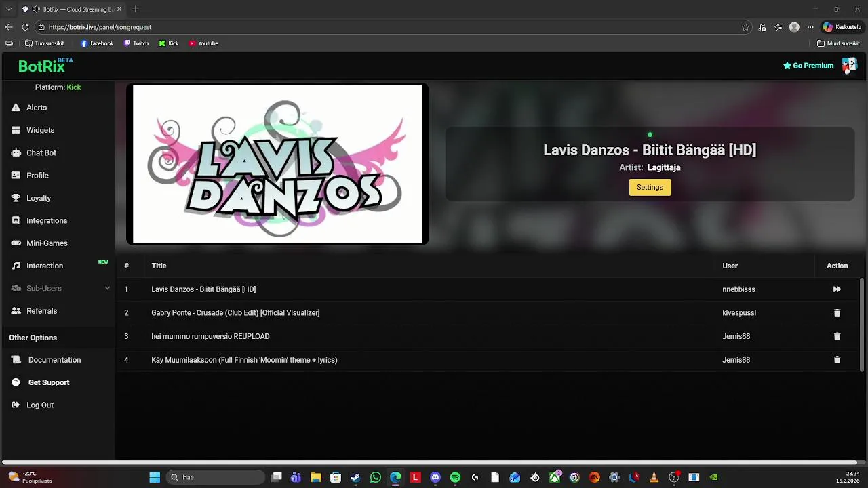Open Muut suosikit bookmarks folder
Screen dimensions: 868x488
pyautogui.click(x=838, y=43)
